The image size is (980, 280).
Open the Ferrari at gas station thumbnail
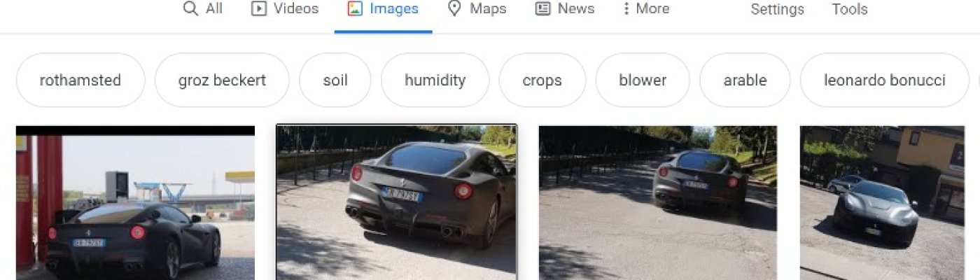135,203
